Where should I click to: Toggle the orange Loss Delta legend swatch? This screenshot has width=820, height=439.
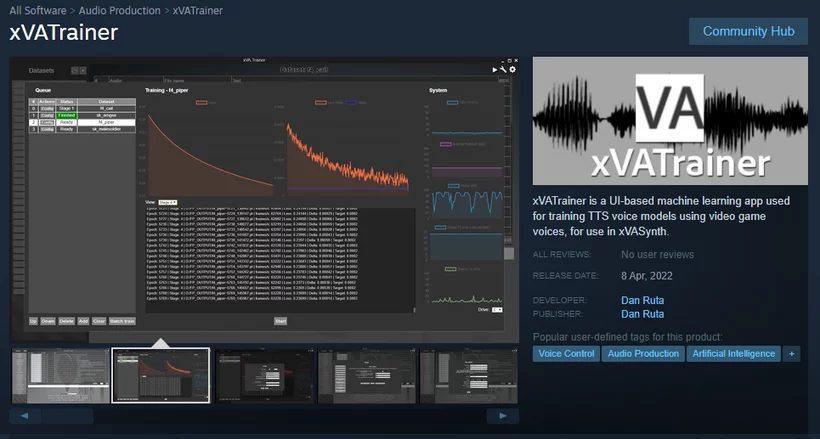321,103
